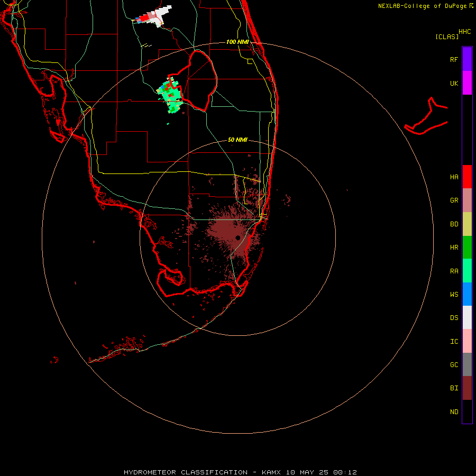Pick the HR dark green legend swatch
476x476 pixels.
pos(467,247)
